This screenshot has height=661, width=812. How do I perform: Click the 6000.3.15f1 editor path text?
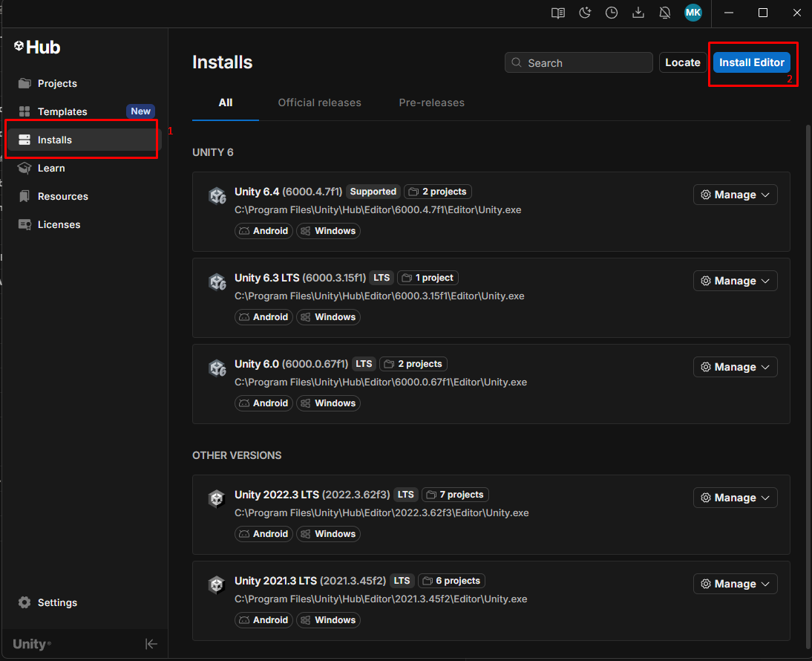(x=379, y=296)
